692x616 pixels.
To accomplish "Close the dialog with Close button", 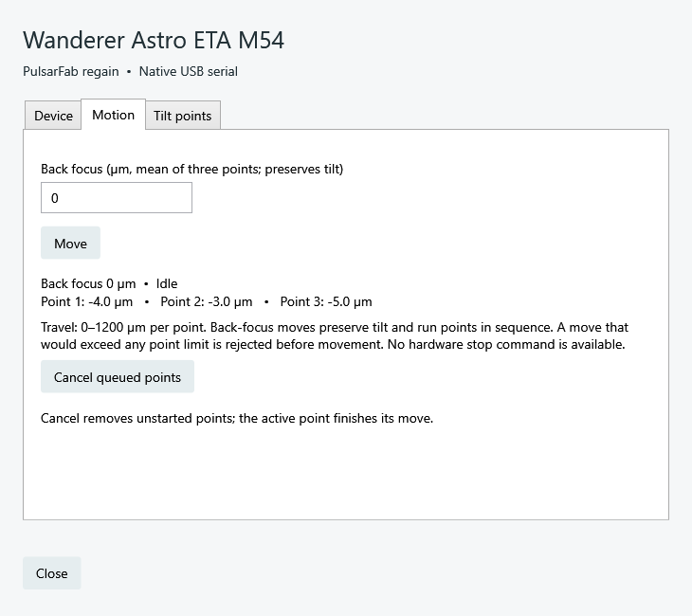I will point(51,573).
